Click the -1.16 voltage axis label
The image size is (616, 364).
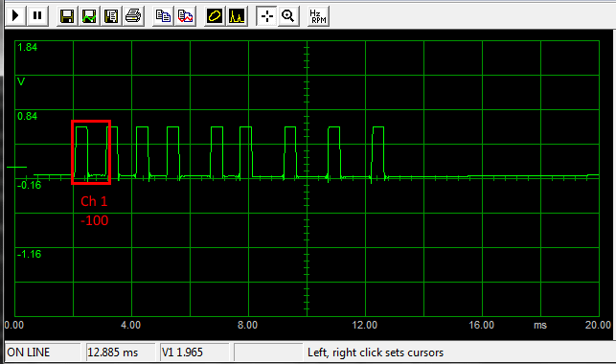point(29,254)
